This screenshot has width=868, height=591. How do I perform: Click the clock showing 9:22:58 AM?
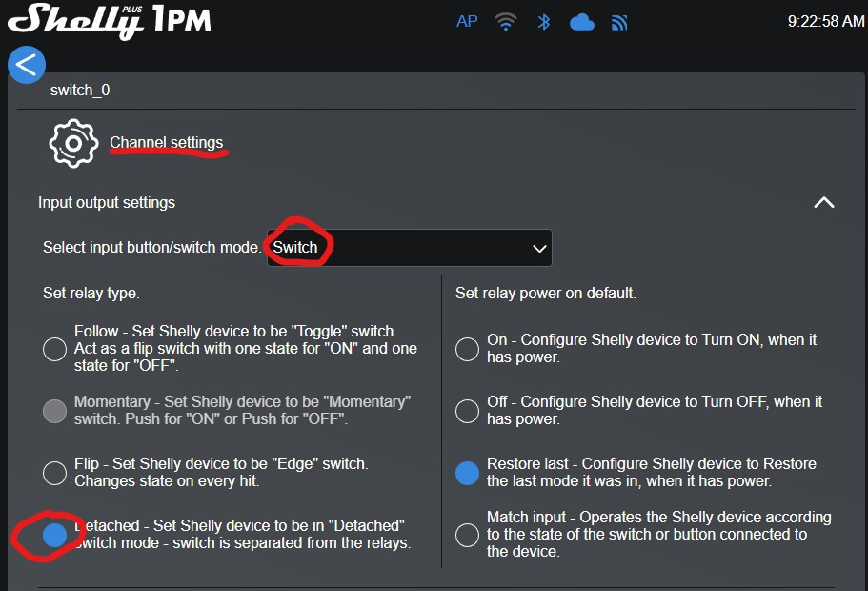click(826, 21)
